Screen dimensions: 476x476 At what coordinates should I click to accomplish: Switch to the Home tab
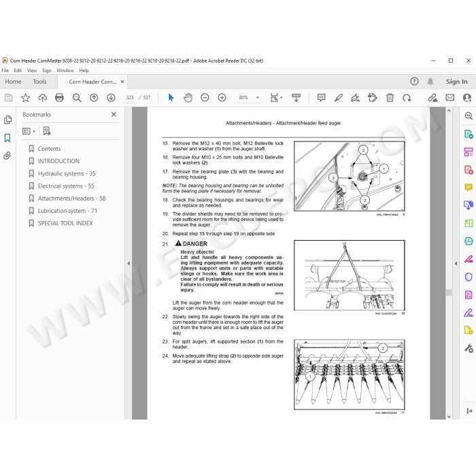(x=13, y=82)
